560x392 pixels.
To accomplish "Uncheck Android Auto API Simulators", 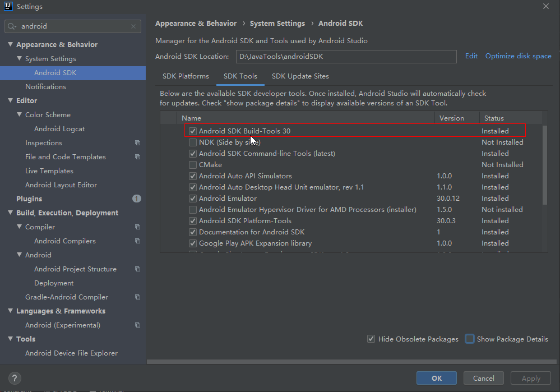I will point(192,176).
